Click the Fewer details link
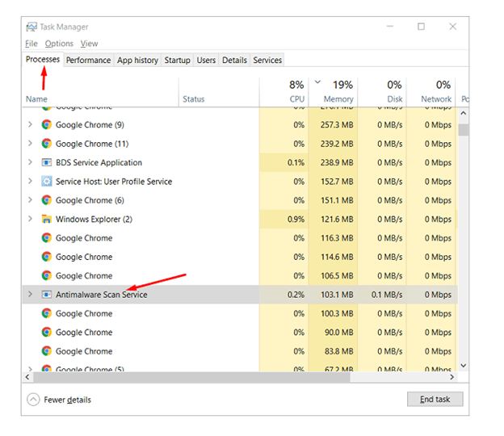The image size is (504, 436). click(x=68, y=400)
